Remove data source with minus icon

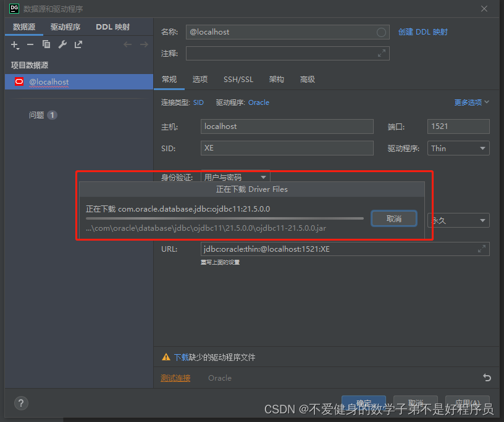tap(30, 44)
